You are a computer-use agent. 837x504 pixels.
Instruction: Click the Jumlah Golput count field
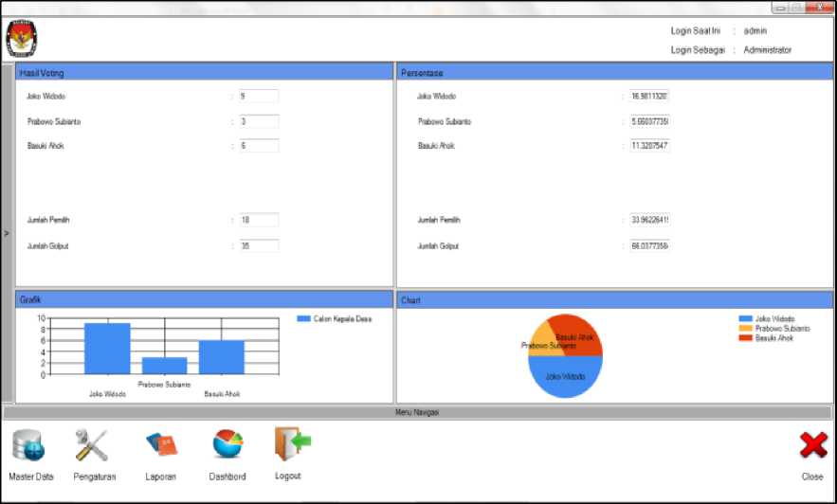tap(258, 246)
